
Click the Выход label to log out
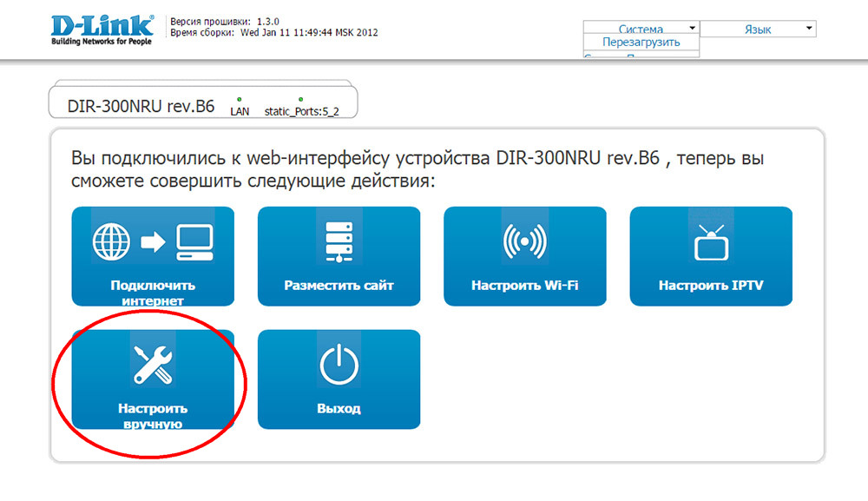click(x=339, y=408)
